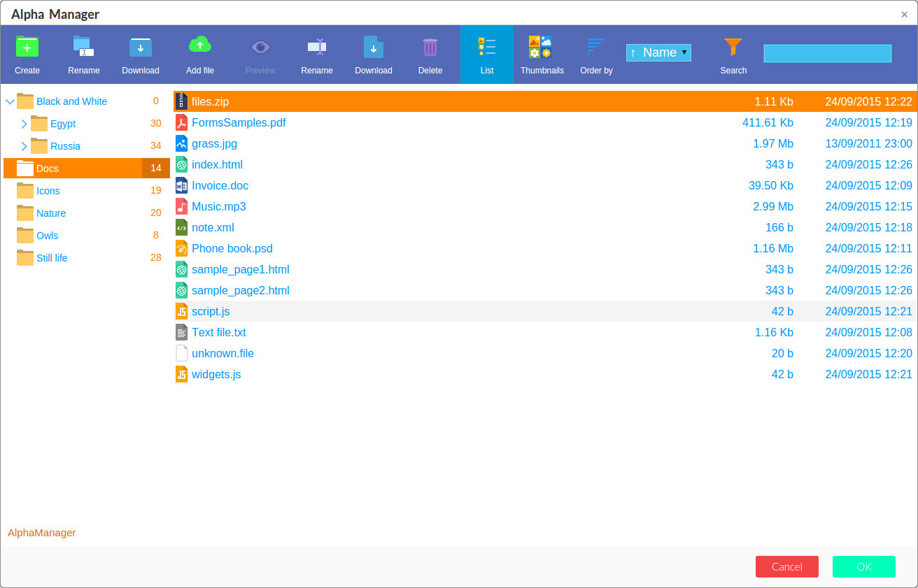Click the search text input field
918x588 pixels.
click(827, 54)
